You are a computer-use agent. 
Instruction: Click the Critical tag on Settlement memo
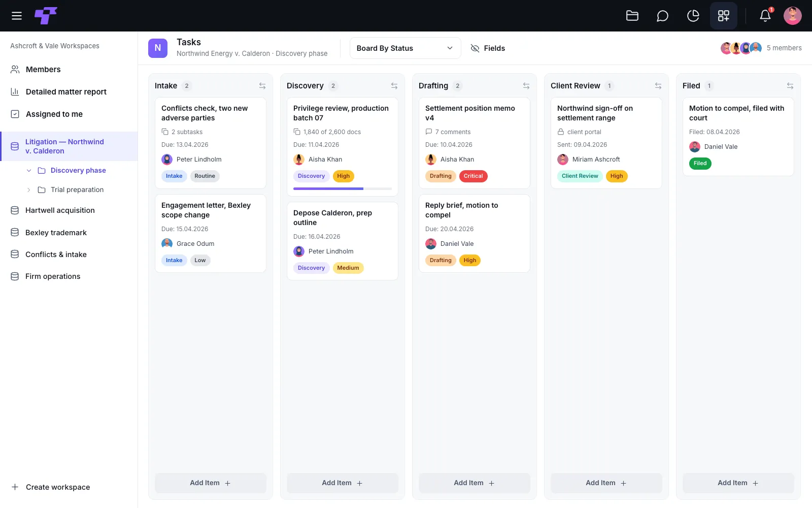coord(473,176)
